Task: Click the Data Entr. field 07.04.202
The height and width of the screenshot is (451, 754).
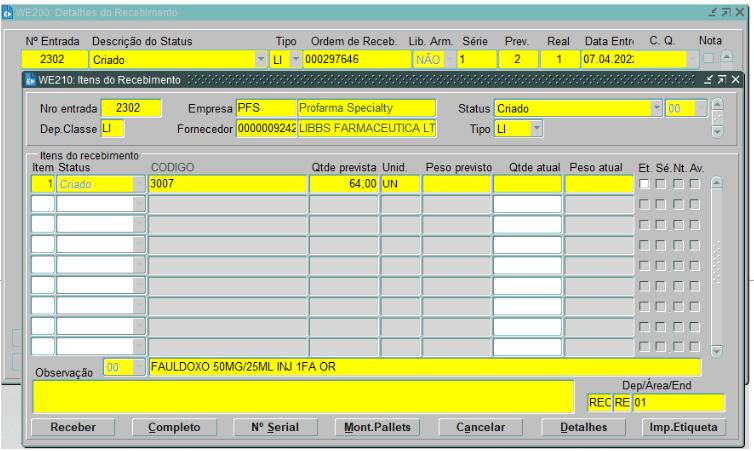Action: tap(608, 60)
